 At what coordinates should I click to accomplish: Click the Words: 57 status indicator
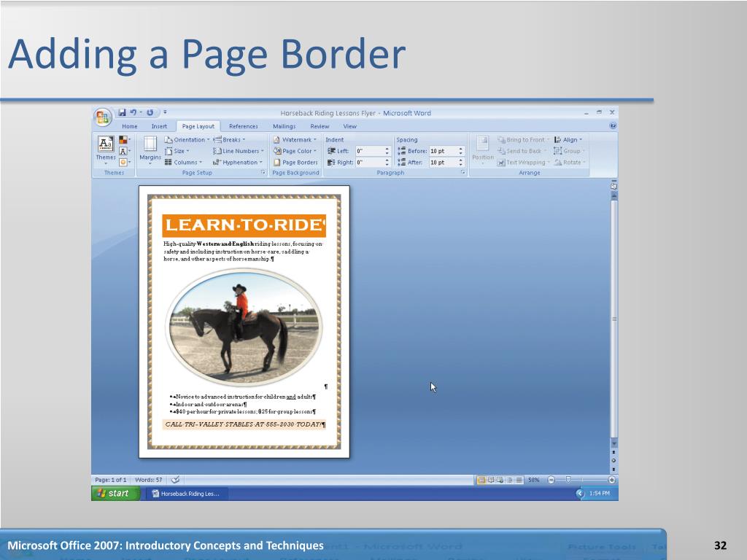tap(149, 480)
